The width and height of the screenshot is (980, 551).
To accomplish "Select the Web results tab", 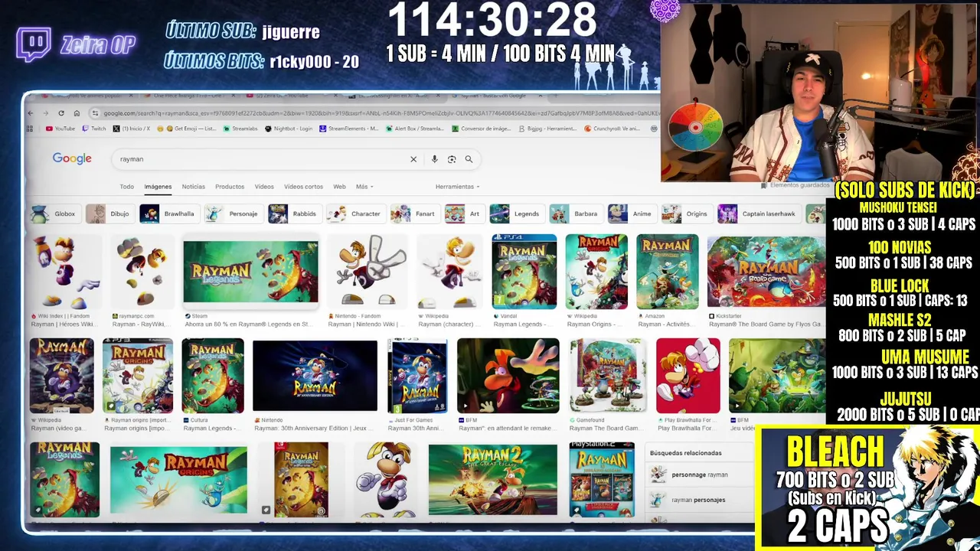I will point(339,187).
